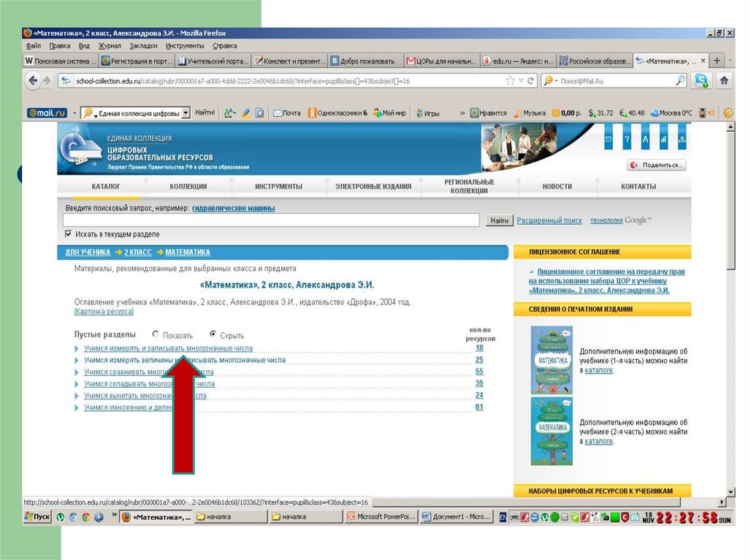Expand 'Учимся измерять и записывать многозначные числа' arrow
The image size is (748, 560).
click(77, 348)
